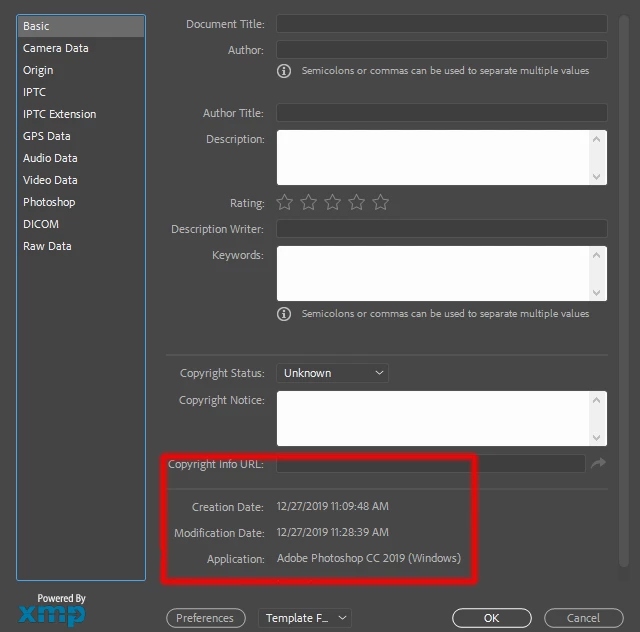Set rating to three stars
The image size is (640, 632).
[333, 203]
